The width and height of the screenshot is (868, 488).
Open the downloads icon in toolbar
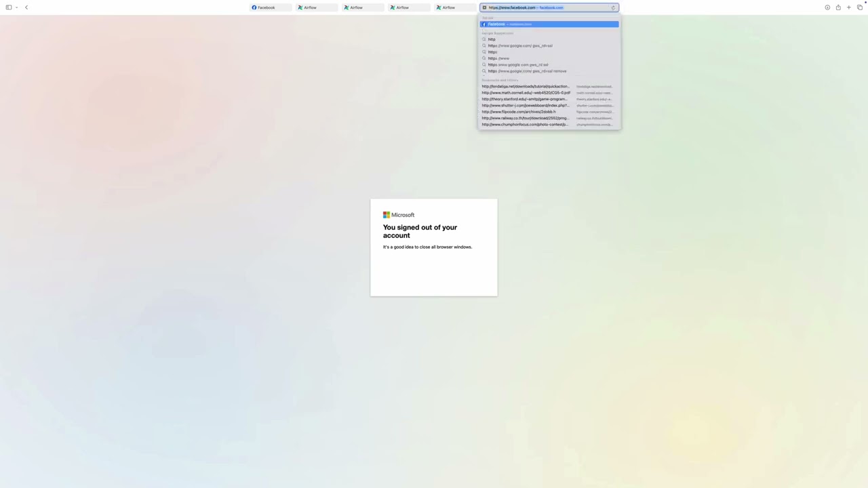point(827,7)
